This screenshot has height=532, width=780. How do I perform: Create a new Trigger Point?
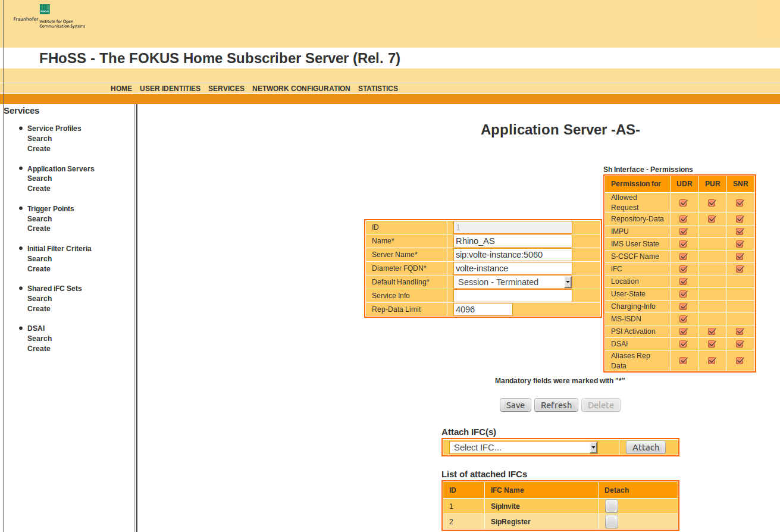(38, 228)
